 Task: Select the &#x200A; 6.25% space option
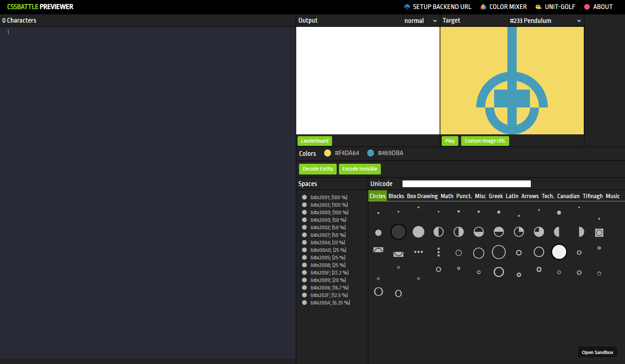click(x=304, y=302)
